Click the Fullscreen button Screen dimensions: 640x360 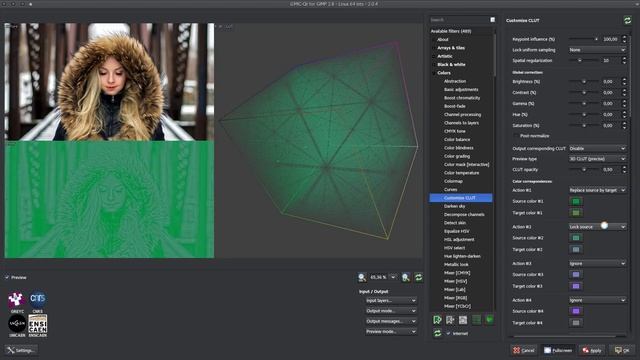[558, 350]
